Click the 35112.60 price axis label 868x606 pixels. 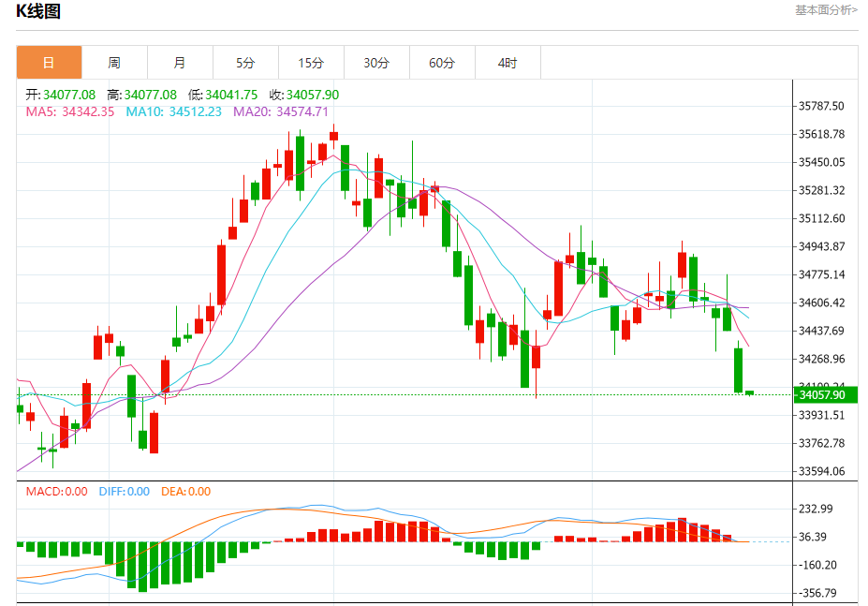pyautogui.click(x=821, y=218)
